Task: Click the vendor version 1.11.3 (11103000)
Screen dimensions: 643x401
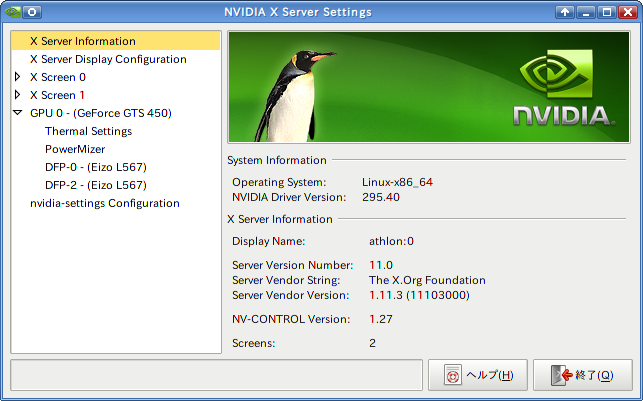Action: tap(420, 295)
